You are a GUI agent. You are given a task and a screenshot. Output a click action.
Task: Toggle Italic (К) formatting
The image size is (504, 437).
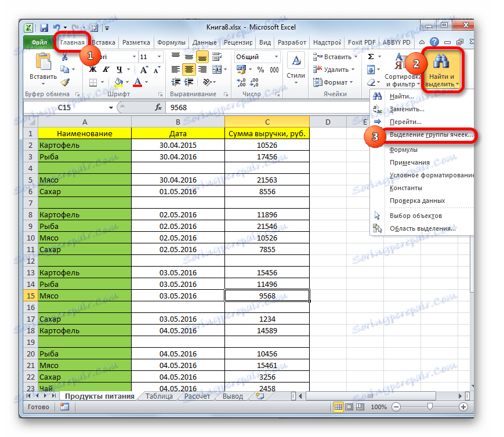tap(106, 70)
